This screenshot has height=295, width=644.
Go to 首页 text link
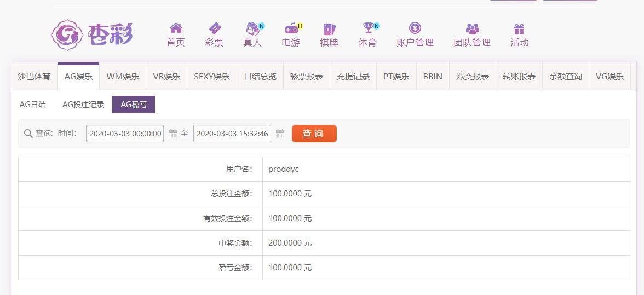176,42
